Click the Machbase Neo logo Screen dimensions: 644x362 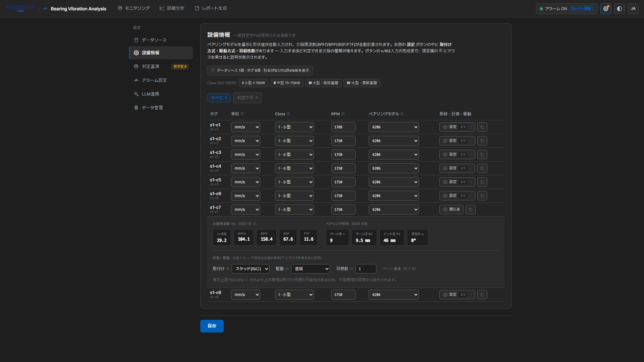(20, 8)
